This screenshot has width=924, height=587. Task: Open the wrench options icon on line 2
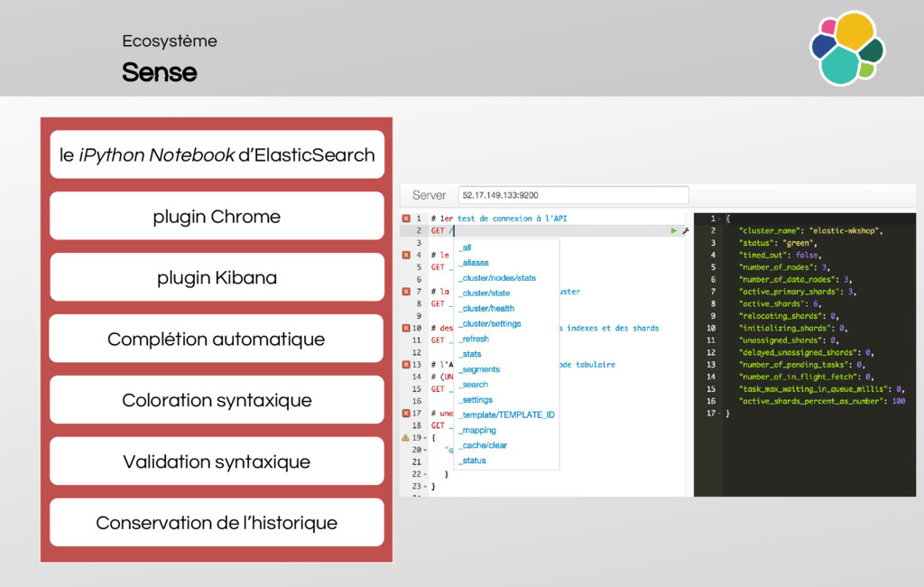click(686, 230)
